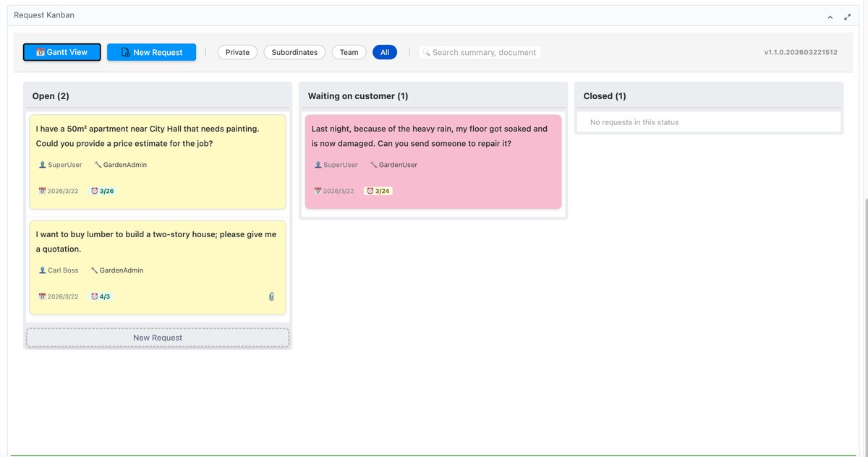Expand Request Kanban panel to fullscreen
The width and height of the screenshot is (868, 457).
coord(847,17)
